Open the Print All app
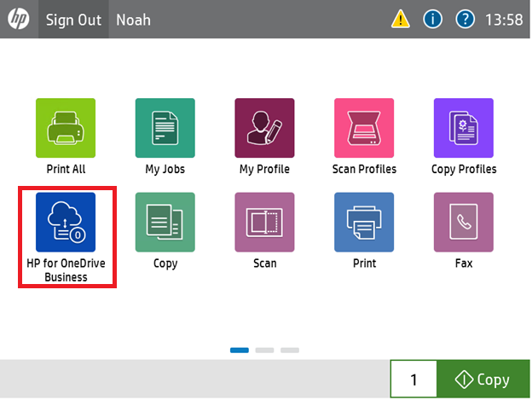 (x=66, y=128)
